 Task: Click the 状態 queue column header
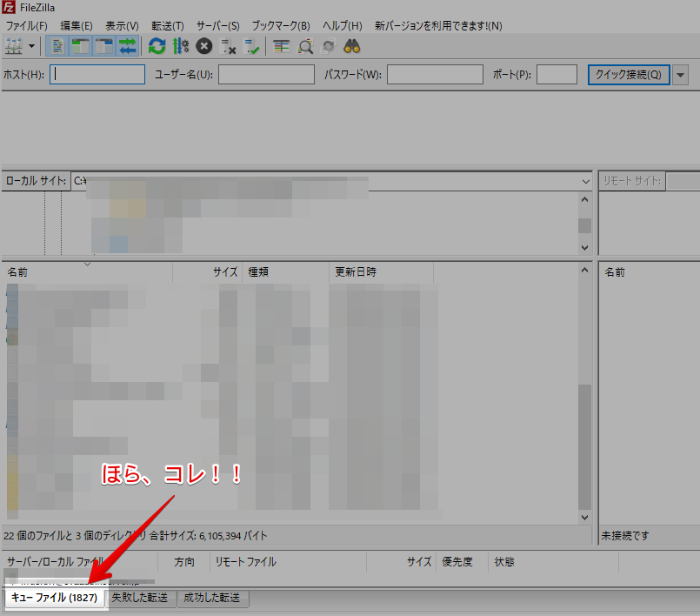point(554,562)
